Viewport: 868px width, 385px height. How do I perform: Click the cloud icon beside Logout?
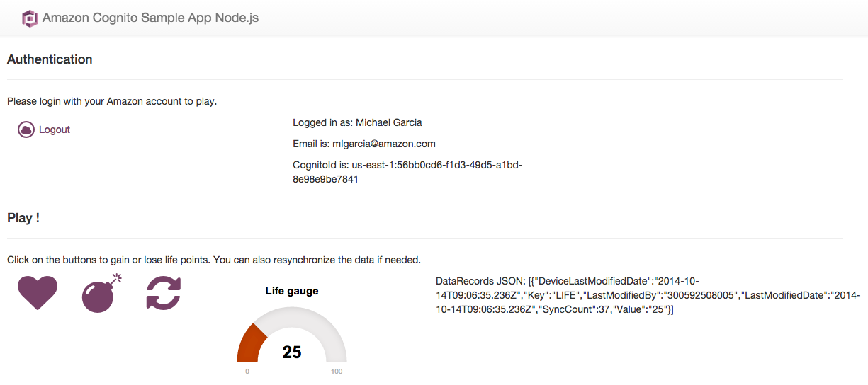click(x=26, y=130)
